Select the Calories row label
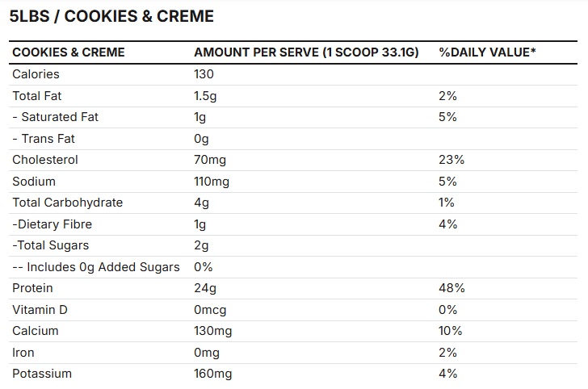 coord(36,74)
